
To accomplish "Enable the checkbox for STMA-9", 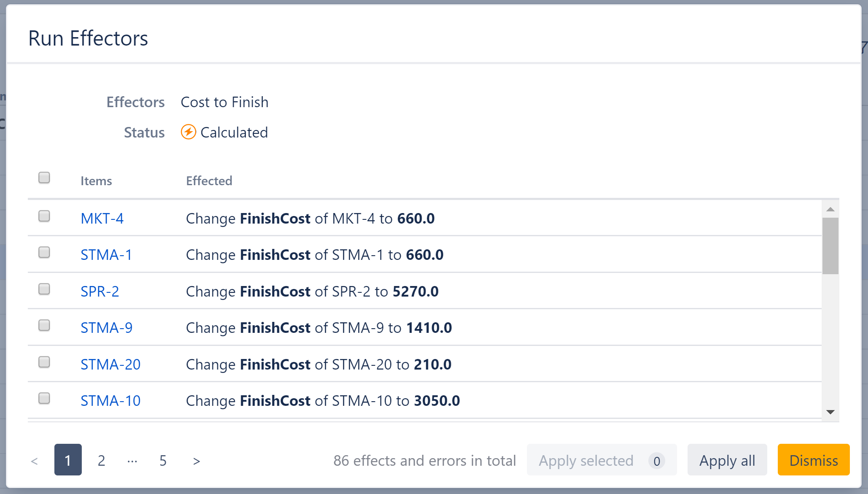I will [x=44, y=326].
